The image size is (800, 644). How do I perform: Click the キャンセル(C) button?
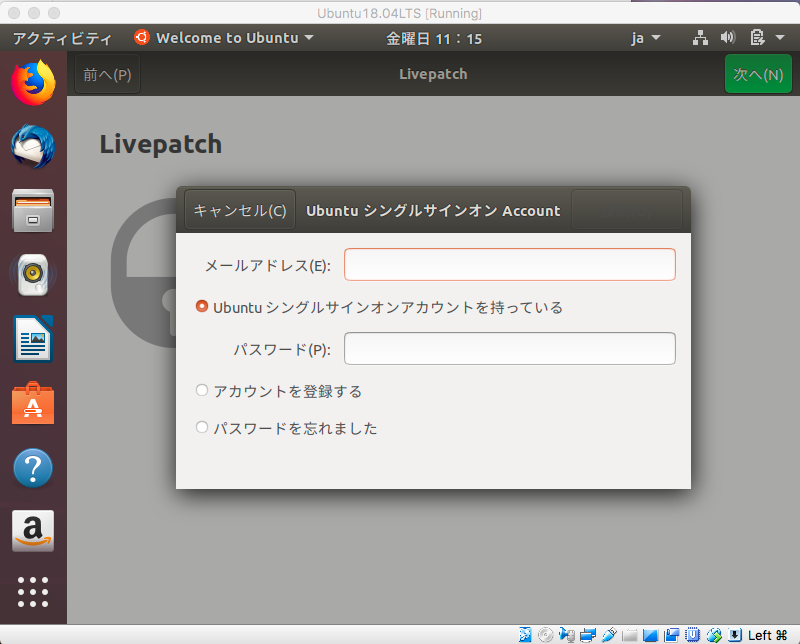tap(240, 210)
